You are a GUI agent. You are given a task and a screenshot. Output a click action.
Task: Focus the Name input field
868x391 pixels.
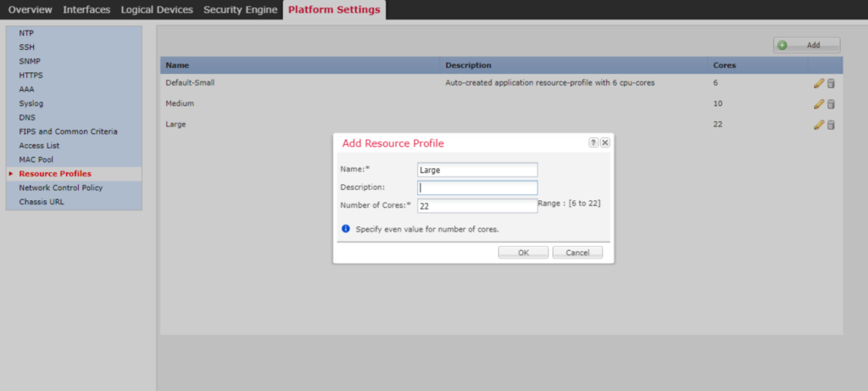(477, 170)
